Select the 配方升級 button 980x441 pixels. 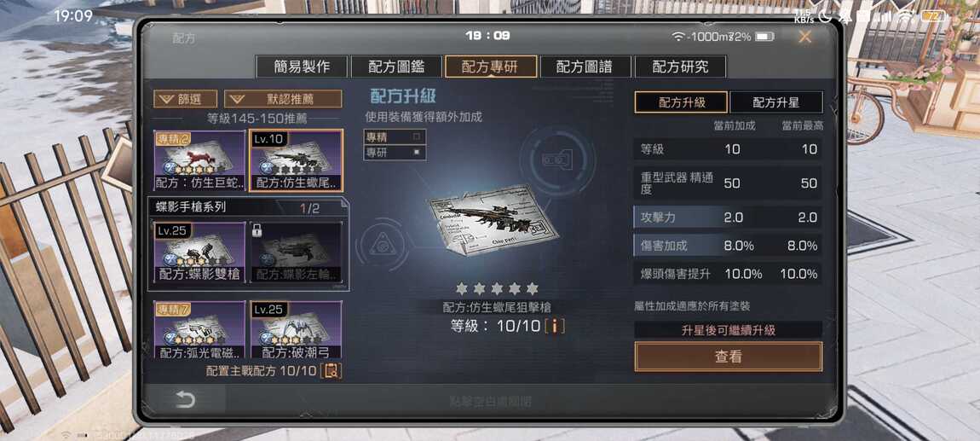tap(681, 102)
